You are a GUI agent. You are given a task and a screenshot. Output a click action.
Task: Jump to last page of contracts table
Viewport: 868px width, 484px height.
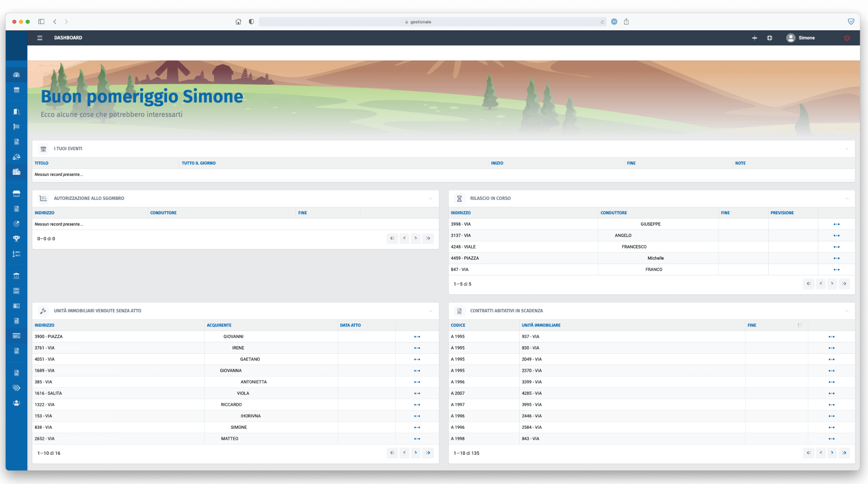coord(844,453)
